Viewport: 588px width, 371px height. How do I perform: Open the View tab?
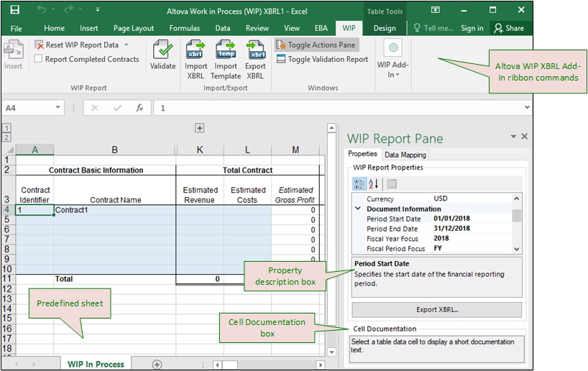tap(292, 28)
